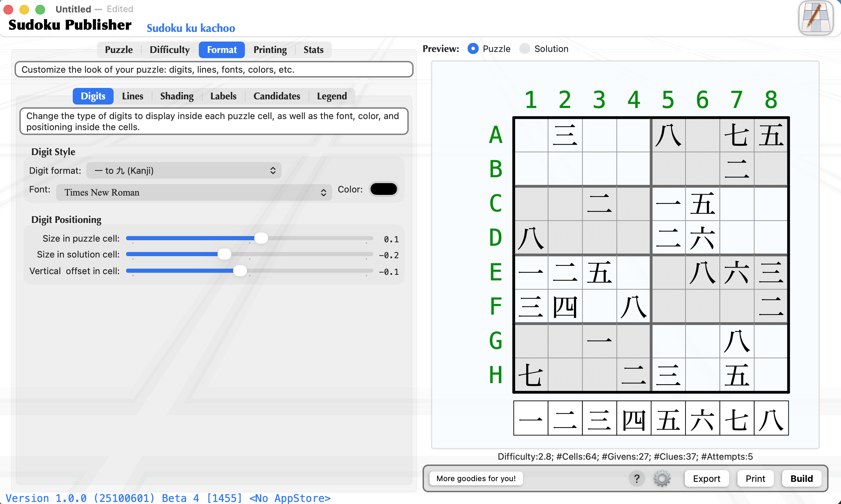Open the Times New Roman font dropdown
841x504 pixels.
(x=194, y=192)
